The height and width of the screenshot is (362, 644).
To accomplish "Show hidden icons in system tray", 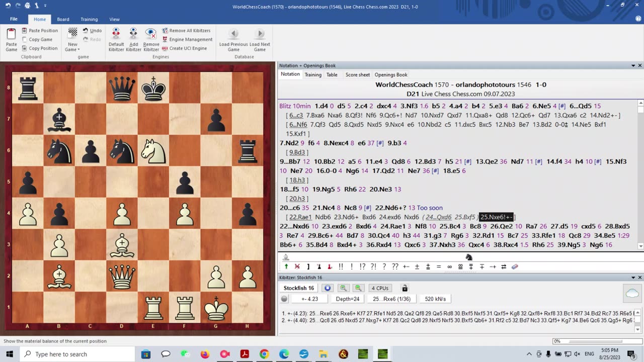I will (x=529, y=354).
